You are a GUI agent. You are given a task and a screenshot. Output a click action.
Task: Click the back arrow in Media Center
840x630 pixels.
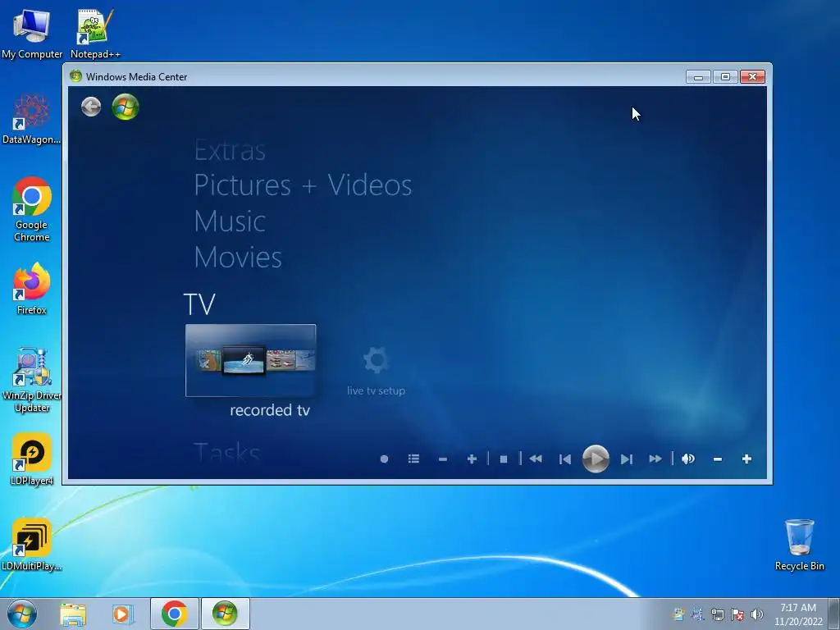tap(91, 107)
